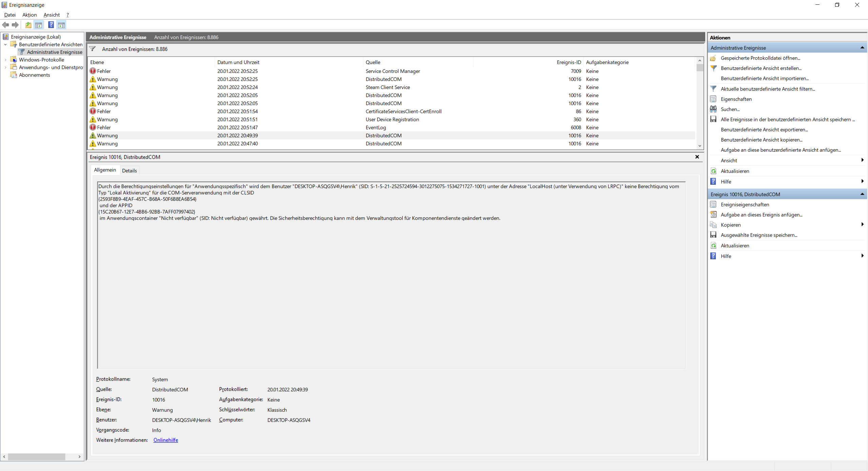Open the Aktion menu
Viewport: 868px width, 471px height.
point(29,15)
